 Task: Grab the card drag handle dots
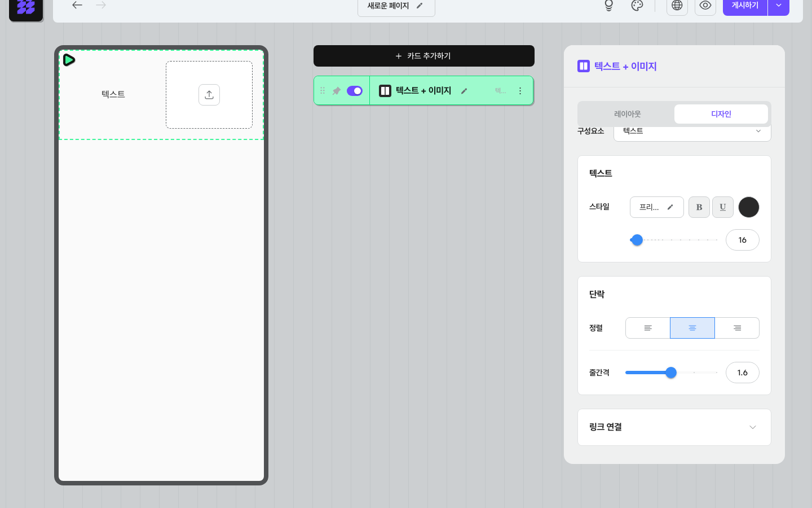323,90
